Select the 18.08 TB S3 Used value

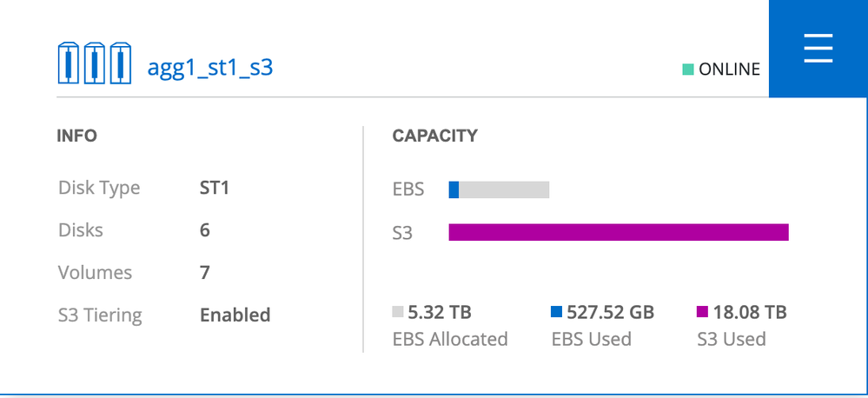[749, 312]
